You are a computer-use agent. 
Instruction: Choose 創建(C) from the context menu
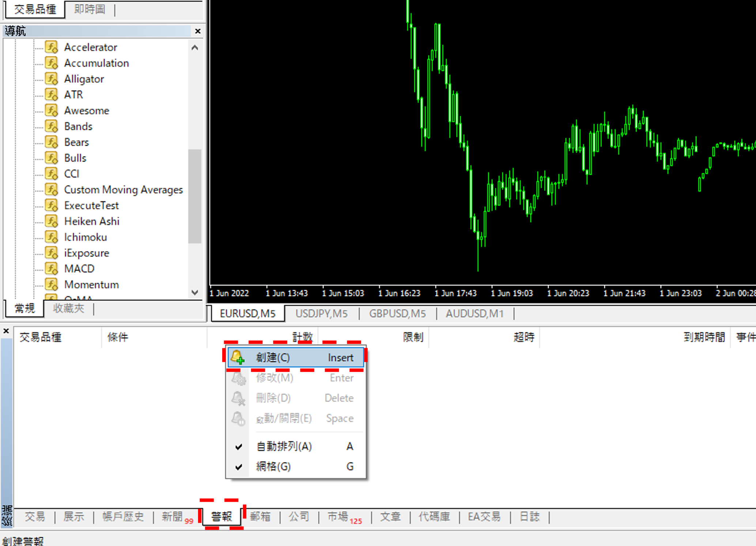pyautogui.click(x=295, y=357)
